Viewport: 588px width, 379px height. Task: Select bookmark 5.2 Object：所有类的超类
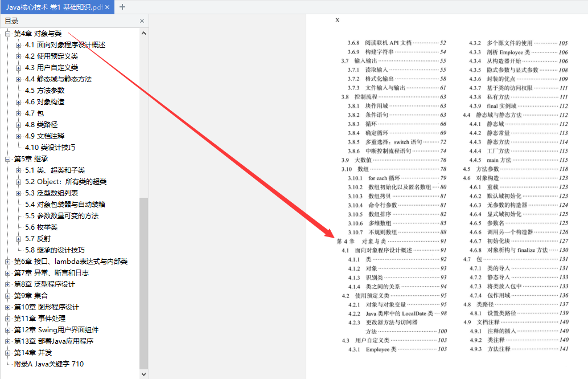(65, 181)
